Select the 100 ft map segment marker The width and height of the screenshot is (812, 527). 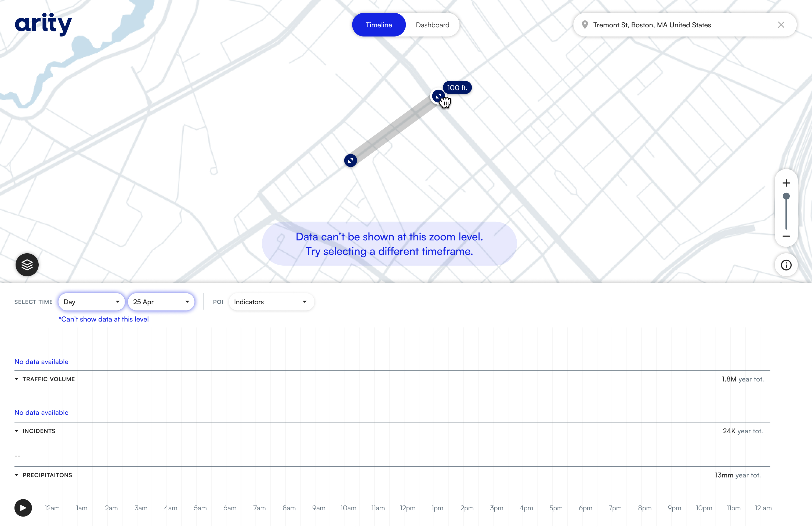click(439, 96)
